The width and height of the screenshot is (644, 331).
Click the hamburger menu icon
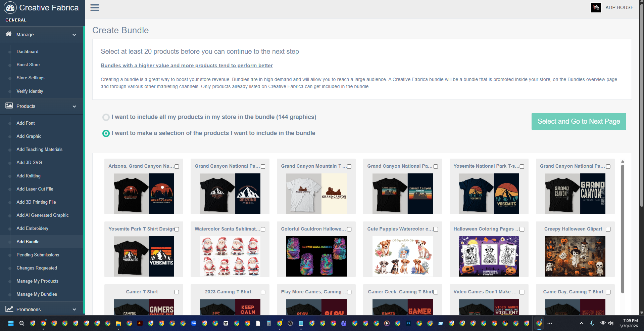(95, 8)
